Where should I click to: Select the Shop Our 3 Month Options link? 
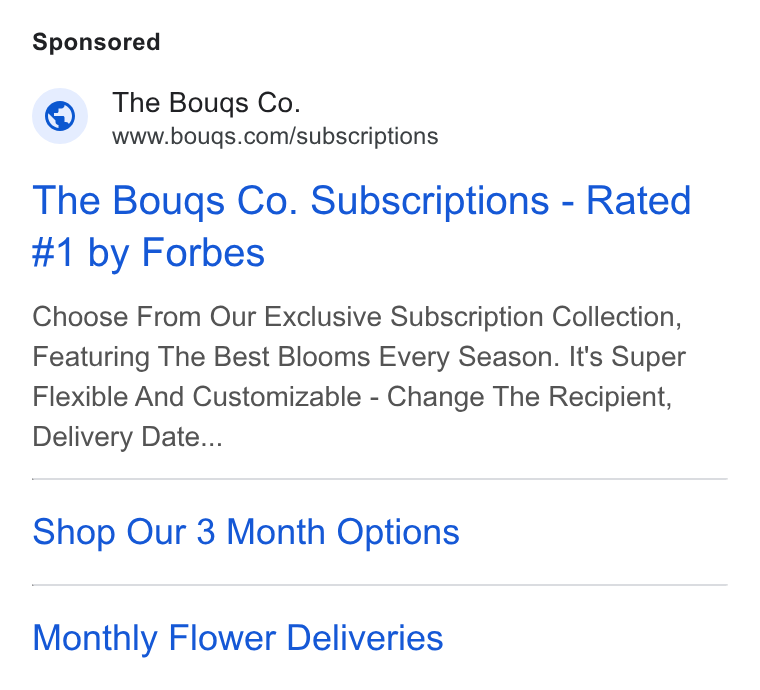click(x=246, y=533)
